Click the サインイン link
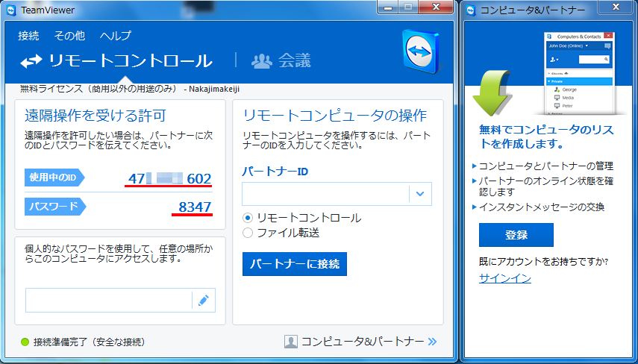The width and height of the screenshot is (638, 364). pos(505,278)
